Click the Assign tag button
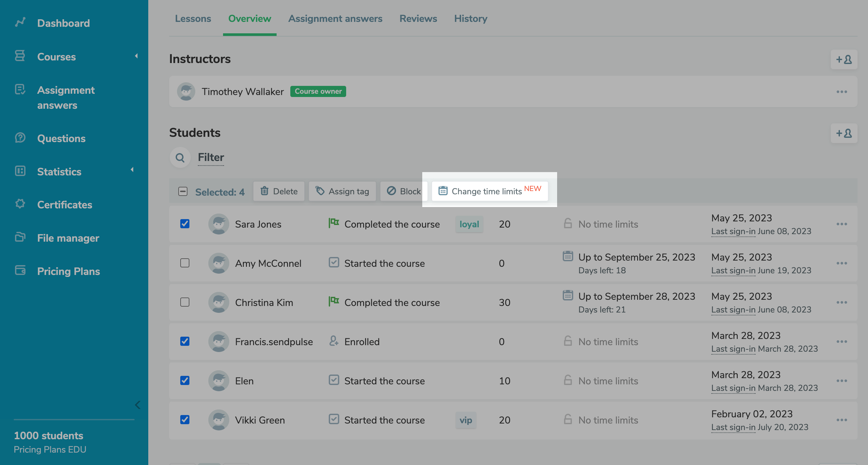868x465 pixels. [x=342, y=191]
